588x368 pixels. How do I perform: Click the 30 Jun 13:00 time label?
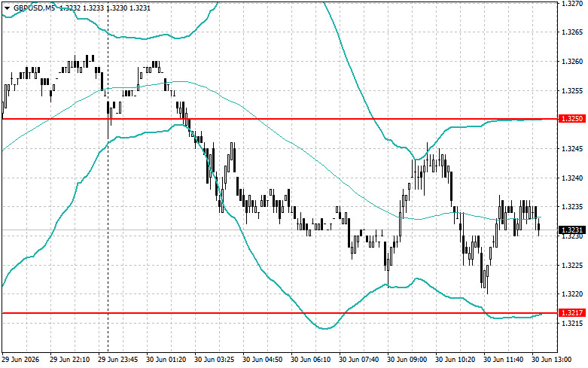coord(552,360)
